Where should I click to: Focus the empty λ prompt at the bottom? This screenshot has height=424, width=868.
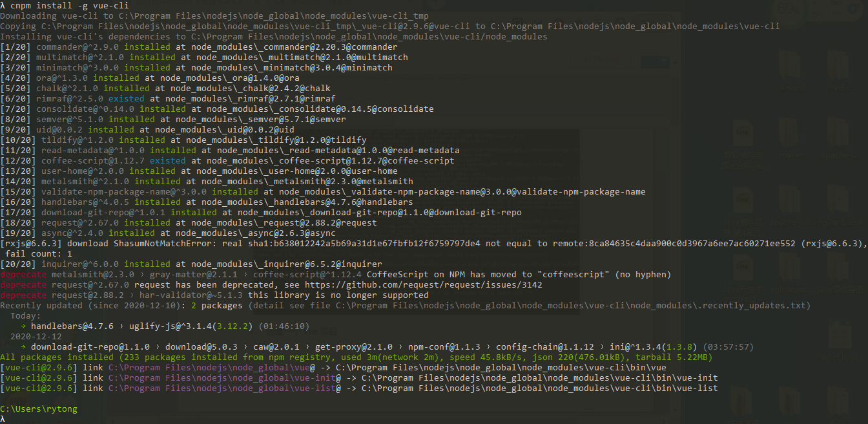point(3,419)
